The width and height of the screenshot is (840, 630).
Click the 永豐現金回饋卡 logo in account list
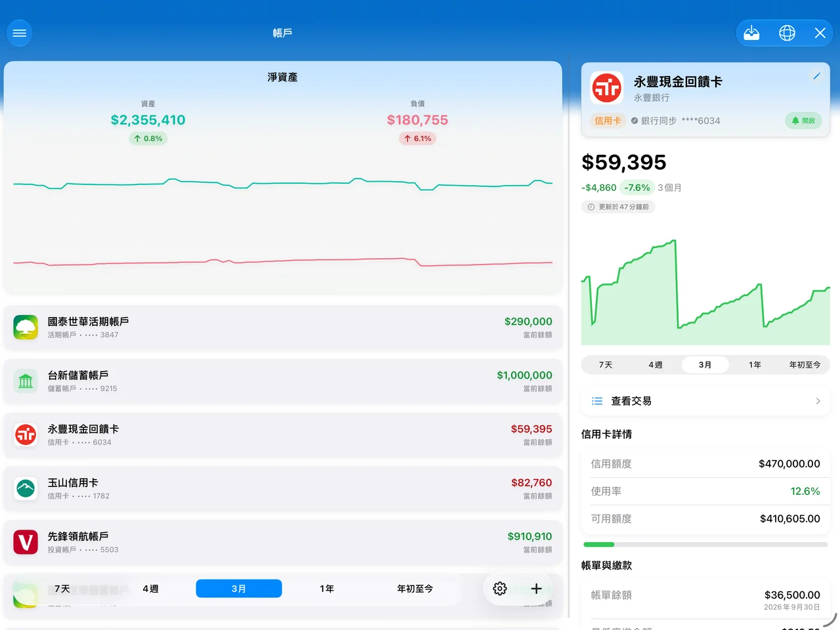[26, 434]
